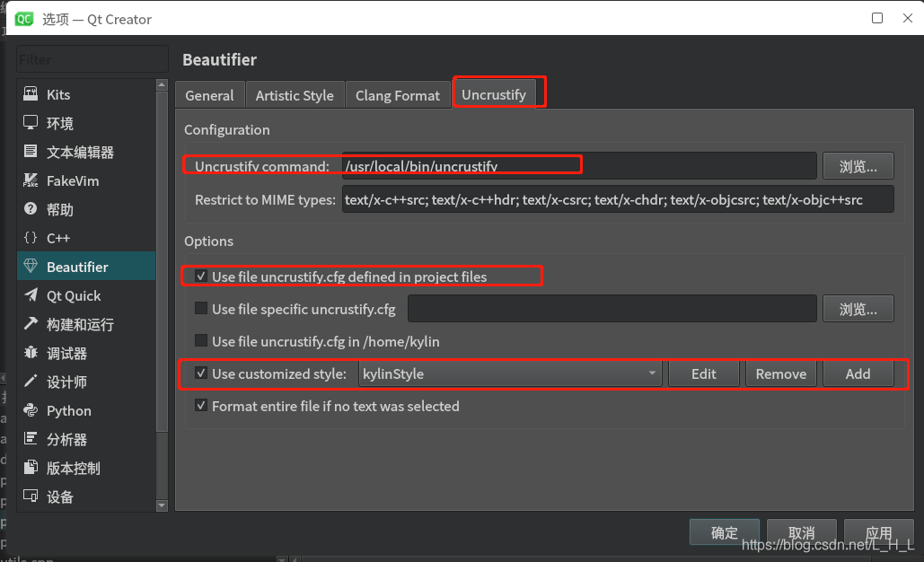
Task: Open the 文本编辑器 settings category
Action: coord(86,152)
